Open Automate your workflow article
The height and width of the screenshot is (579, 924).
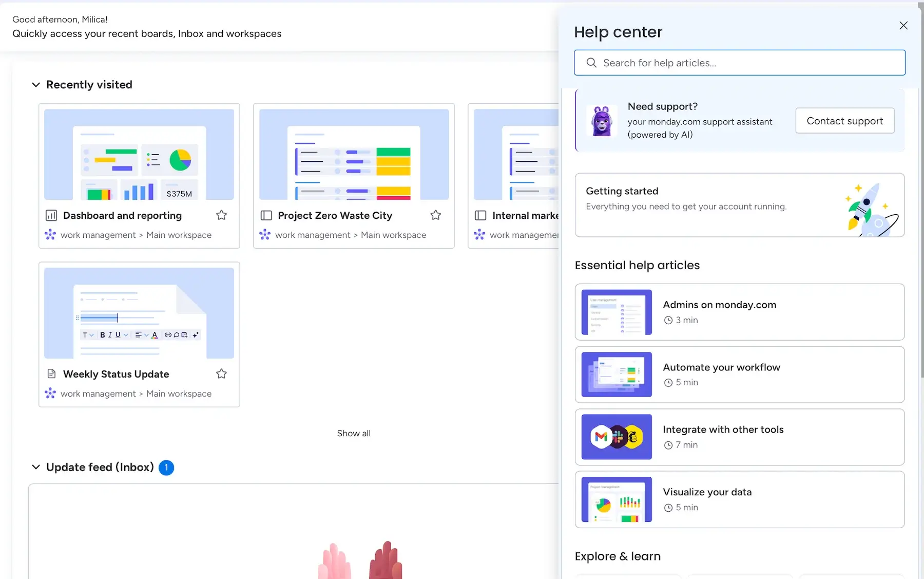tap(739, 375)
